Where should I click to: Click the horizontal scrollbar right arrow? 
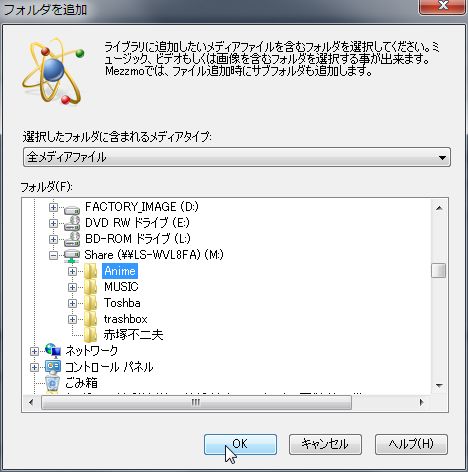pyautogui.click(x=422, y=402)
